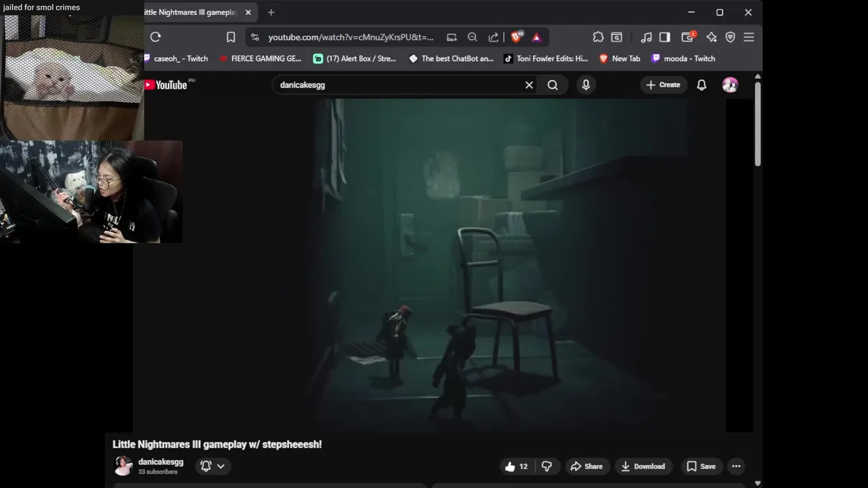The image size is (868, 488).
Task: Open mooda - Twitch bookmark
Action: (x=684, y=59)
